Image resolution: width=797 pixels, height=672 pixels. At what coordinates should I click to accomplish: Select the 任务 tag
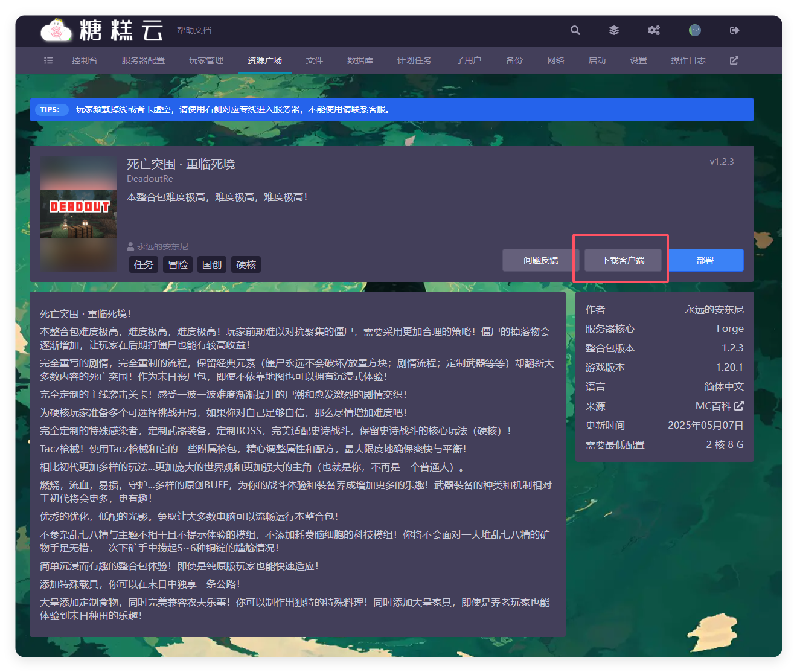tap(144, 264)
